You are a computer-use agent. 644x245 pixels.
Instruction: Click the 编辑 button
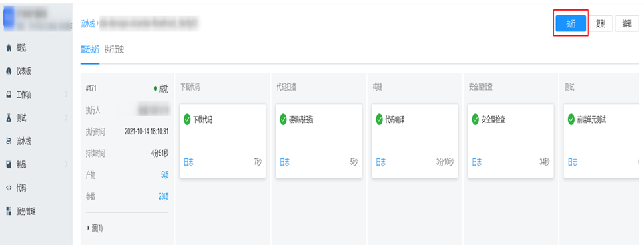pos(627,24)
